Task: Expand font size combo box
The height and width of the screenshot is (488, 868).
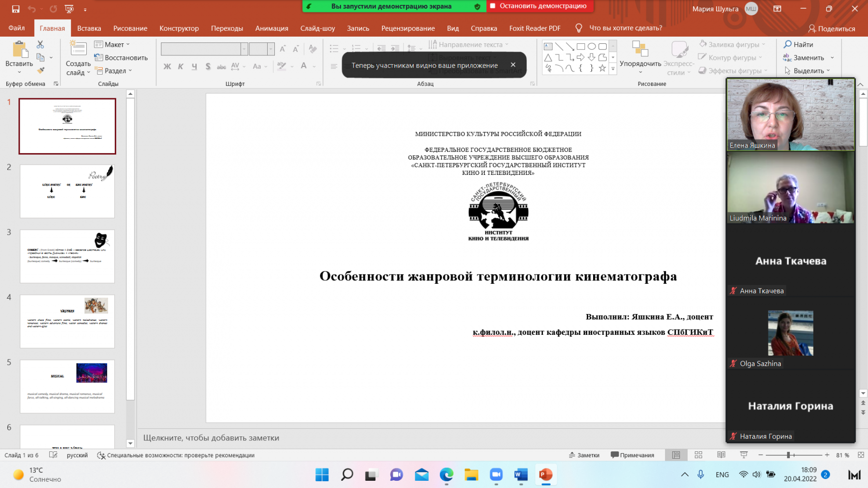Action: pos(271,49)
